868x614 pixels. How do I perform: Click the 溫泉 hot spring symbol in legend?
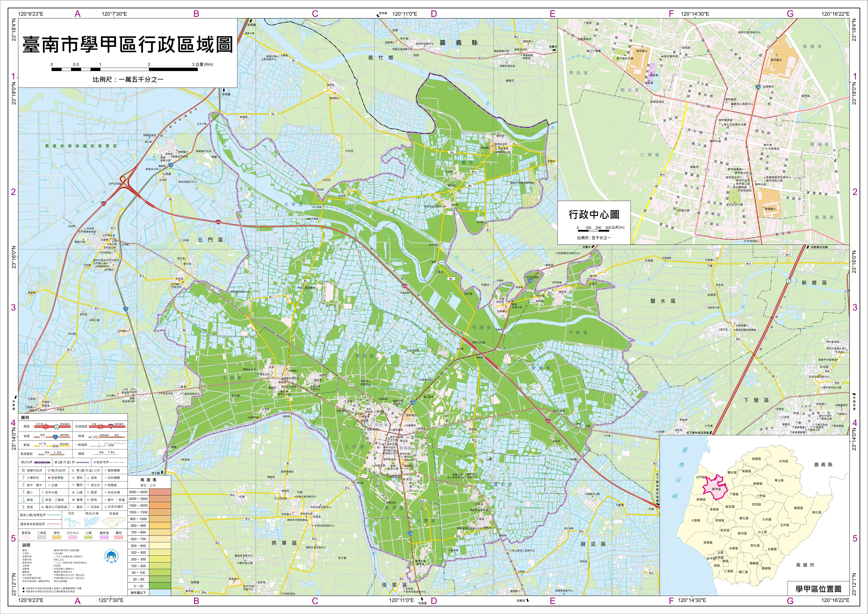(88, 478)
